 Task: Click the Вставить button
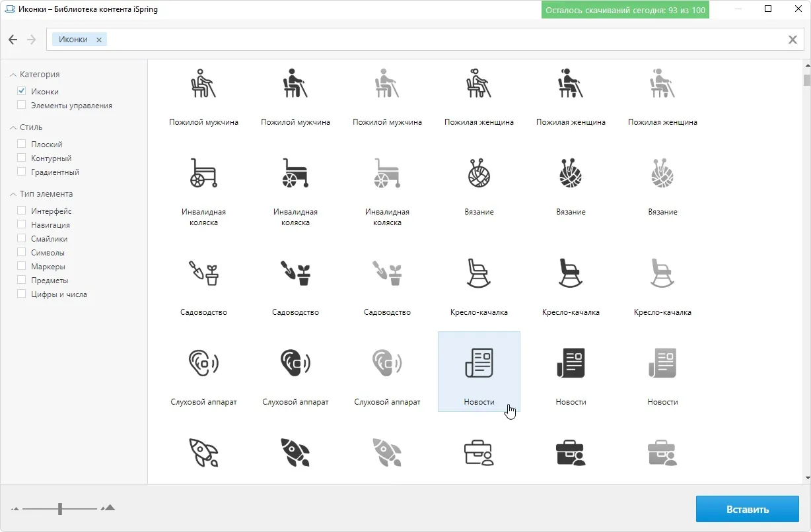point(748,510)
